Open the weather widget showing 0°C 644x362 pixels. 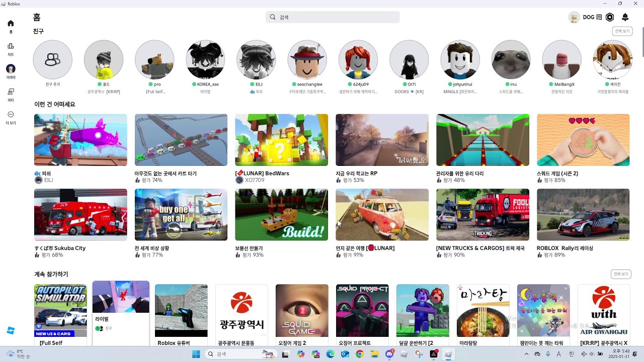(18, 354)
